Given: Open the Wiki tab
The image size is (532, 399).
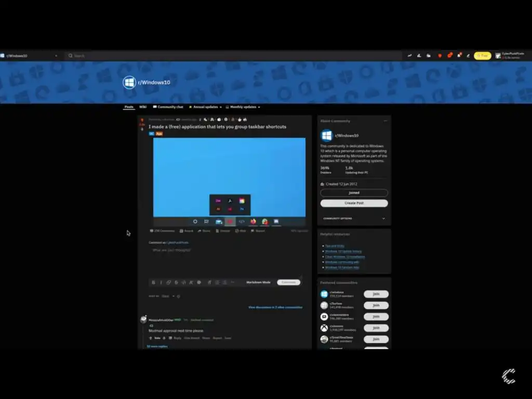Looking at the screenshot, I should 143,107.
